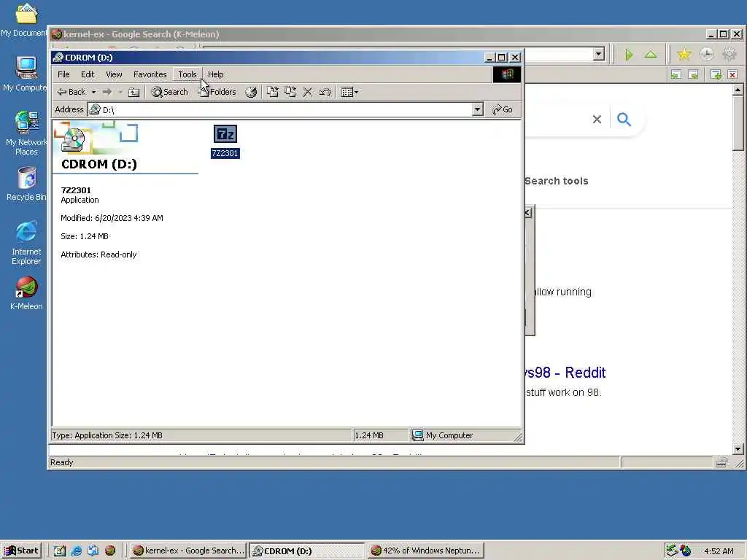Open the Edit menu
This screenshot has width=747, height=560.
click(88, 74)
